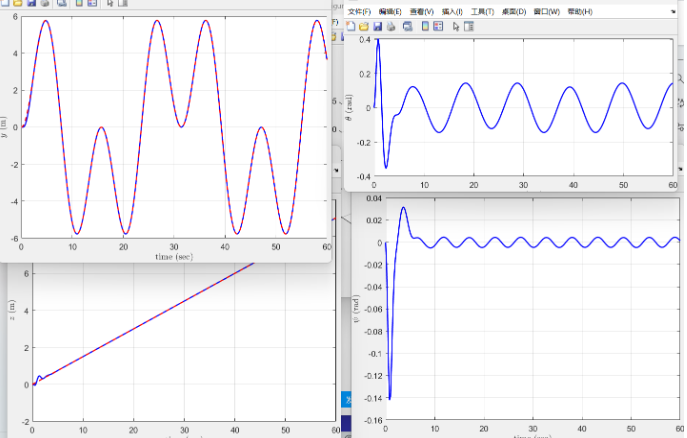Screen dimensions: 687x438
Task: Click the z plot's initial overshoot bump
Action: click(x=39, y=377)
